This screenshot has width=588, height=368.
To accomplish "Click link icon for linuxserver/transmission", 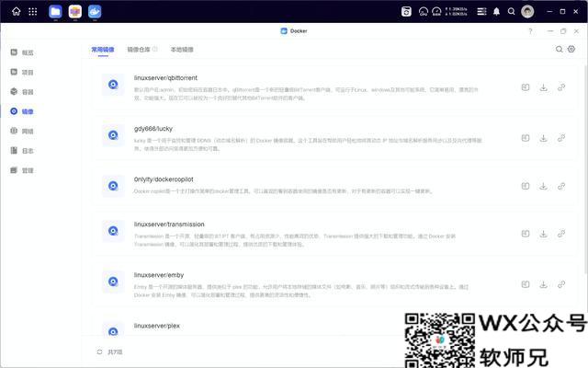I will pos(561,234).
